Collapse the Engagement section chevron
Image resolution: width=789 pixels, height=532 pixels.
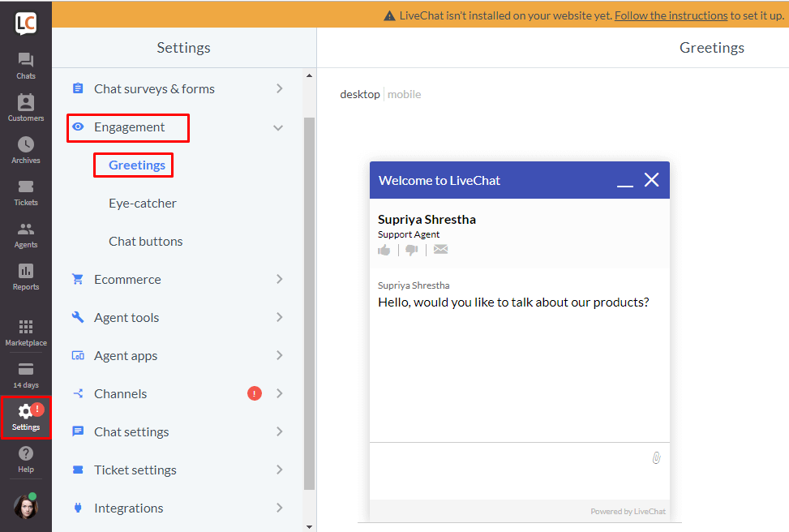278,128
